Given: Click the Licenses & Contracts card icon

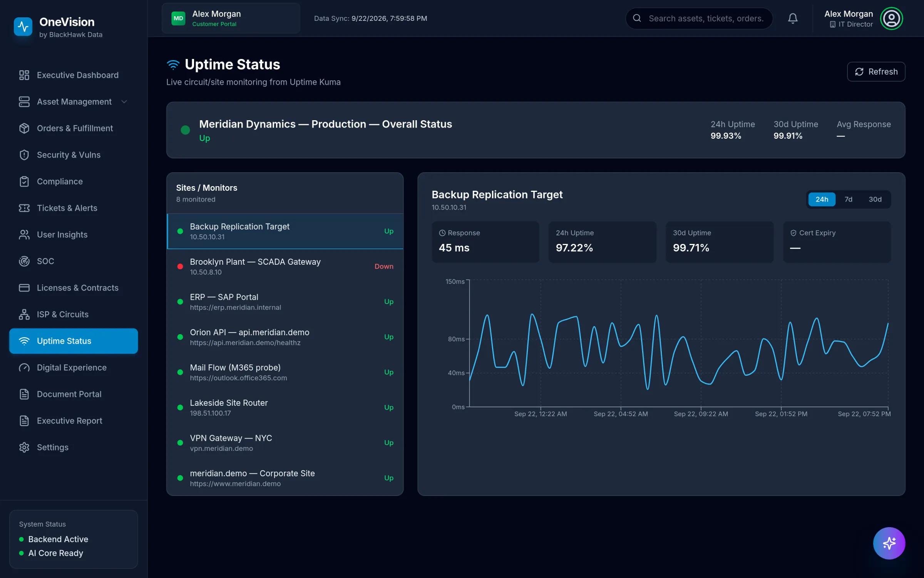Looking at the screenshot, I should (24, 288).
